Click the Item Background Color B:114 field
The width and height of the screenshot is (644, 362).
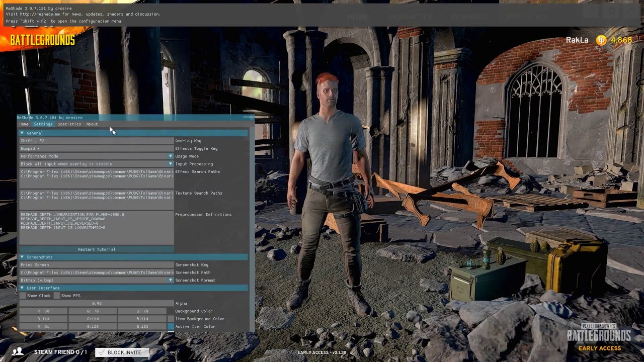[142, 319]
